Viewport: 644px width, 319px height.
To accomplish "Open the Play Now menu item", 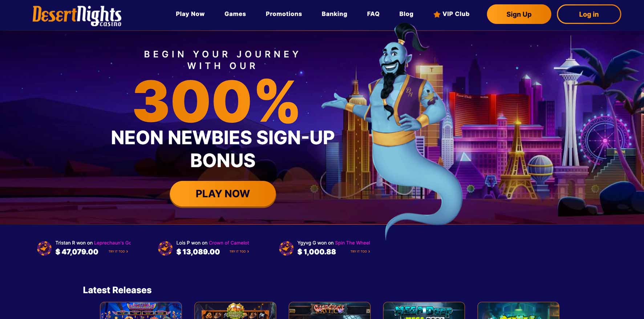I will click(x=190, y=14).
